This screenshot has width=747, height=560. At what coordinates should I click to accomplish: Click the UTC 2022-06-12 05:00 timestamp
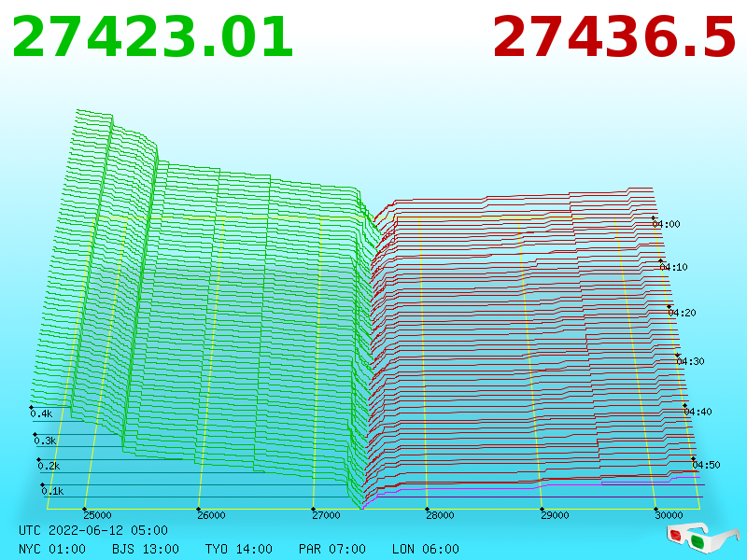(x=93, y=530)
